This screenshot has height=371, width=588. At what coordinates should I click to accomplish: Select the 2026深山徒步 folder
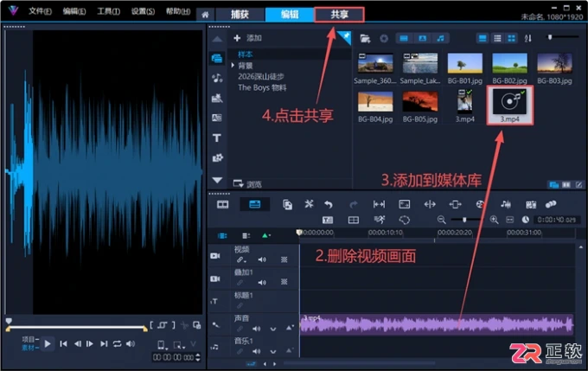(x=261, y=76)
